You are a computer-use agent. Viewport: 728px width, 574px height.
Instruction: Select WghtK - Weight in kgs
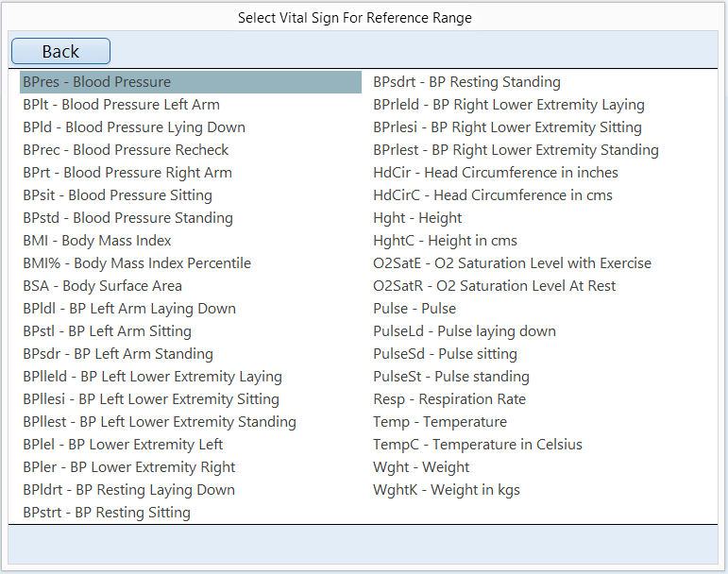click(x=447, y=490)
